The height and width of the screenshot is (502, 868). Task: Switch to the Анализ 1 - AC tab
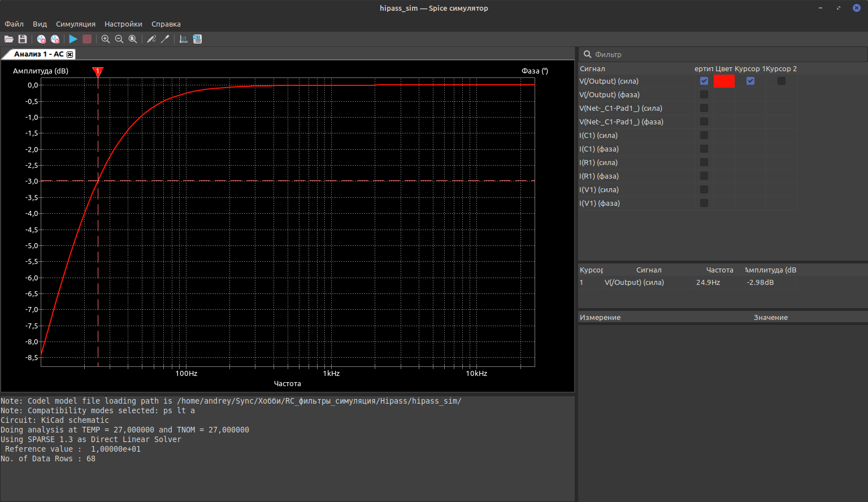38,54
